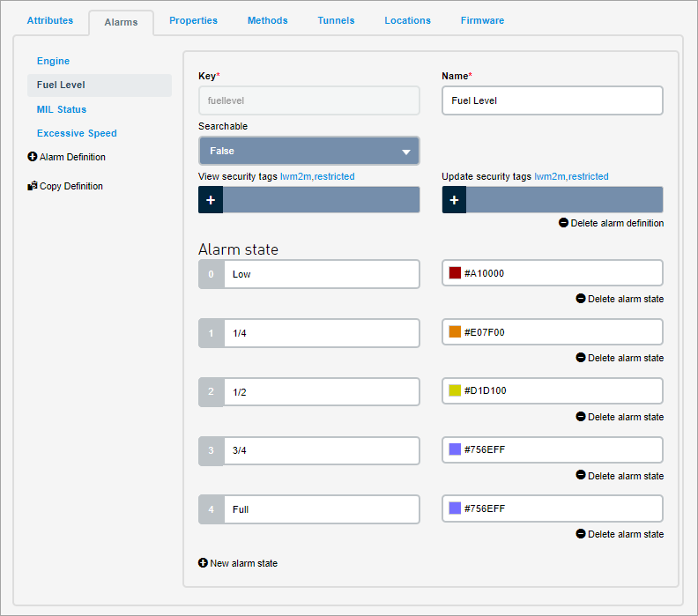
Task: Click the New alarm state label
Action: coord(243,563)
